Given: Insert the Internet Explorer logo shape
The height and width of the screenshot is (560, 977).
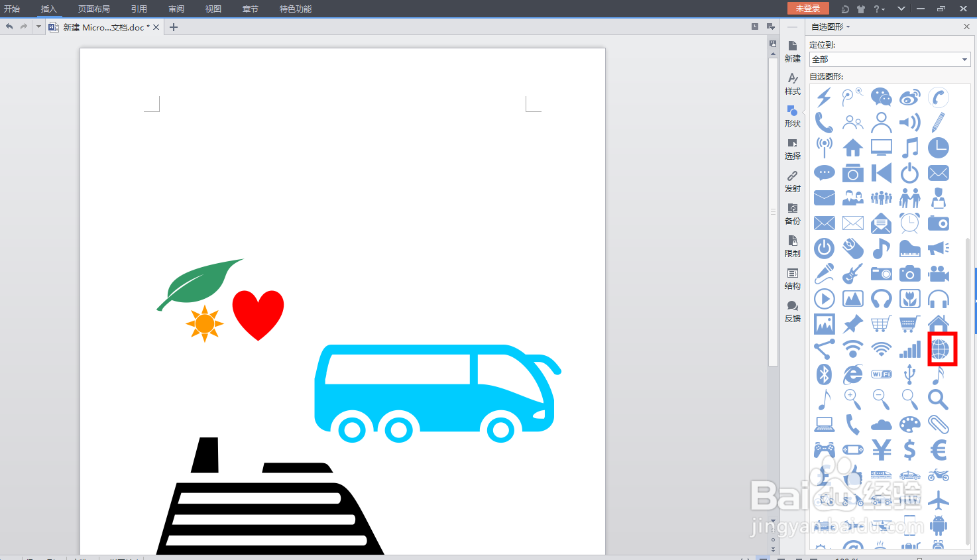Looking at the screenshot, I should tap(853, 374).
